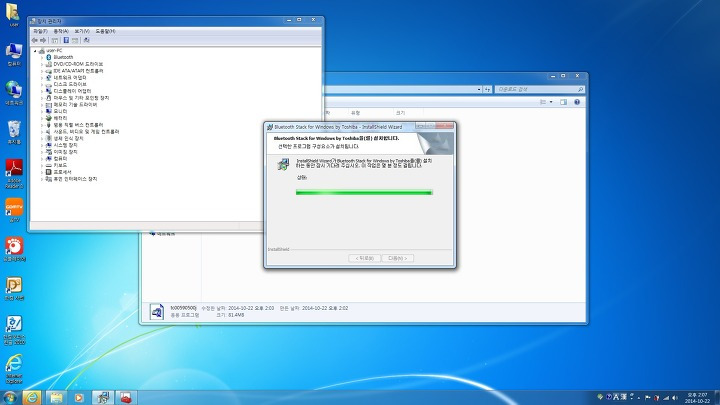Click the Windows Start button
This screenshot has height=405, width=720.
tap(9, 397)
